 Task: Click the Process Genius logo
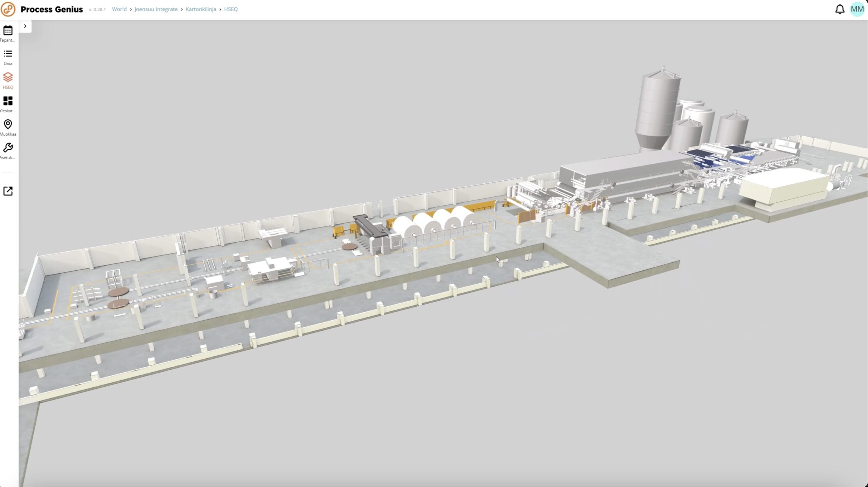(x=8, y=9)
